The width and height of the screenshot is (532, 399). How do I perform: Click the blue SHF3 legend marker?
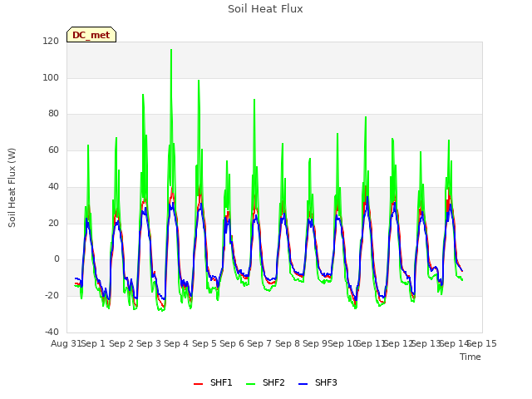point(303,384)
